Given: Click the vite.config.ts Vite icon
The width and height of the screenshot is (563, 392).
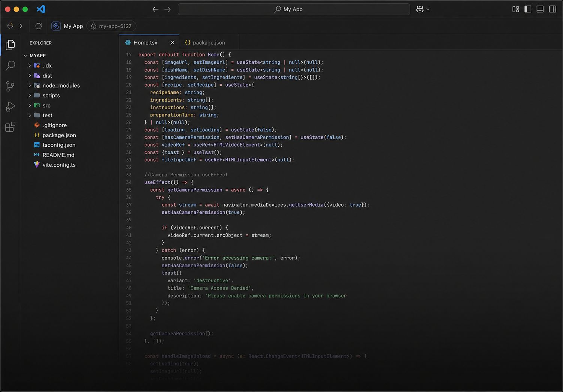Looking at the screenshot, I should [x=37, y=164].
